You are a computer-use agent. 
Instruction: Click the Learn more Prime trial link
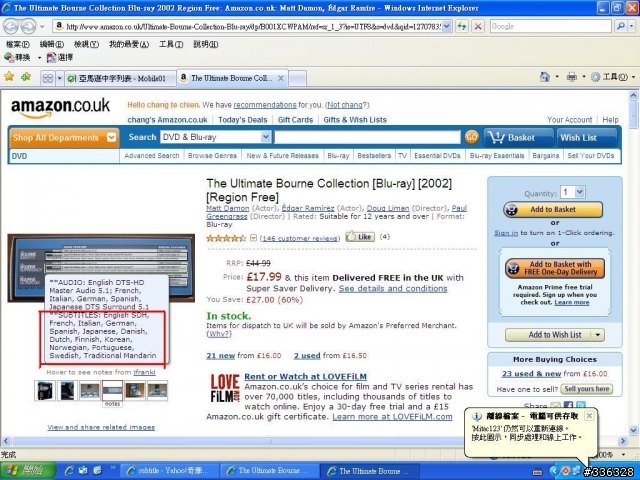point(571,302)
